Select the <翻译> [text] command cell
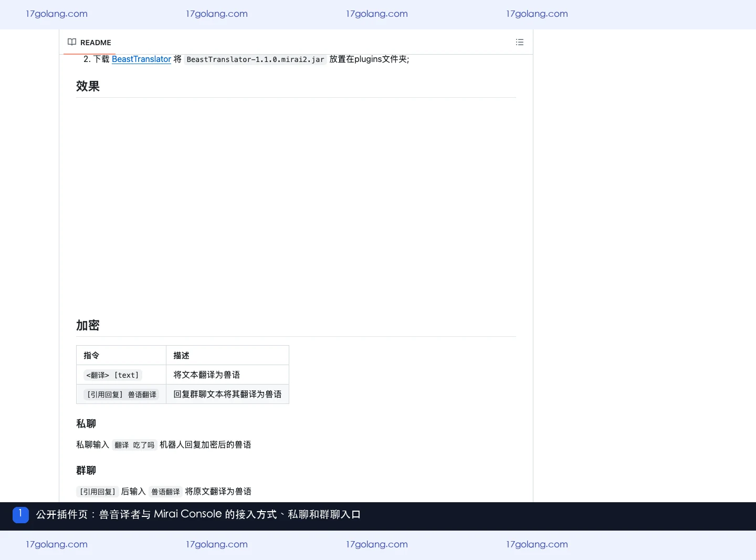Screen dimensions: 756x560 121,375
